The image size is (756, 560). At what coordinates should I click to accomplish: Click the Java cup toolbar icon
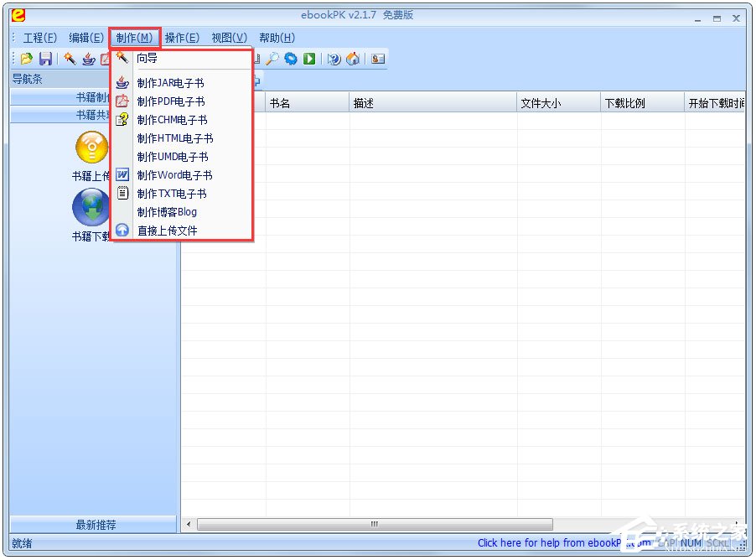click(88, 59)
